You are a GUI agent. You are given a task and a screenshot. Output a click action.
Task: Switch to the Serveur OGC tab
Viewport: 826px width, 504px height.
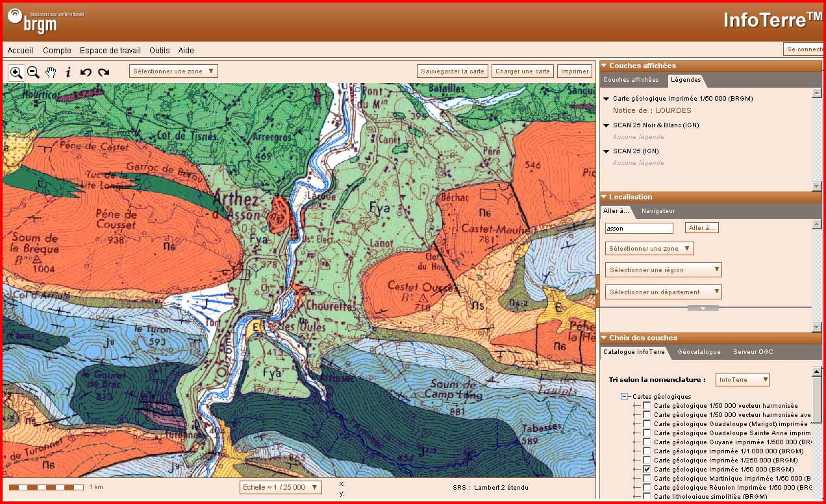coord(753,352)
